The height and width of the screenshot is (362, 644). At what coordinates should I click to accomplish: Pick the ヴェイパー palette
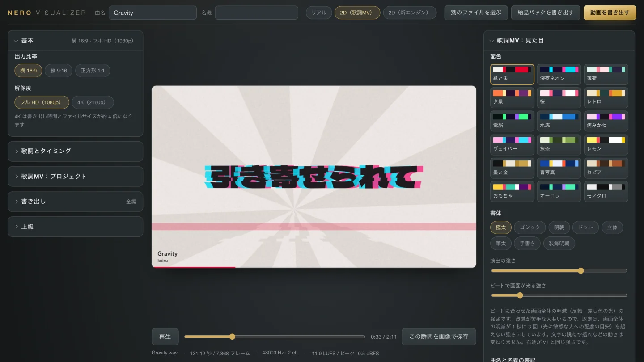[x=512, y=144]
